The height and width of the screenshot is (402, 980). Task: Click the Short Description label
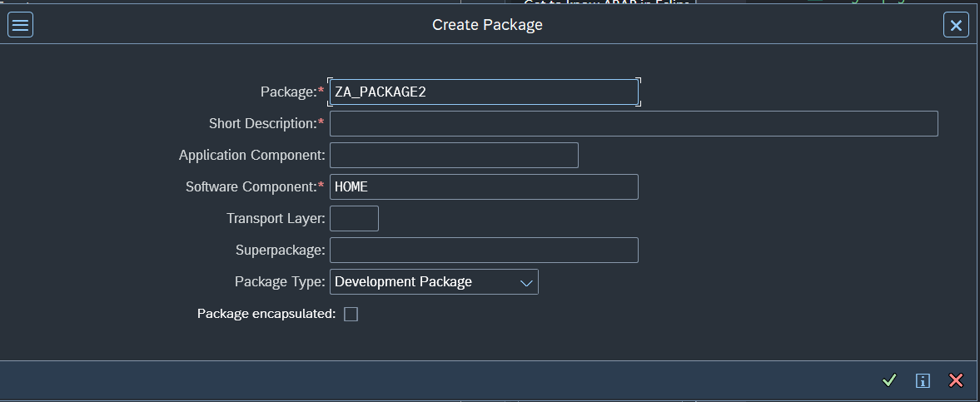262,124
